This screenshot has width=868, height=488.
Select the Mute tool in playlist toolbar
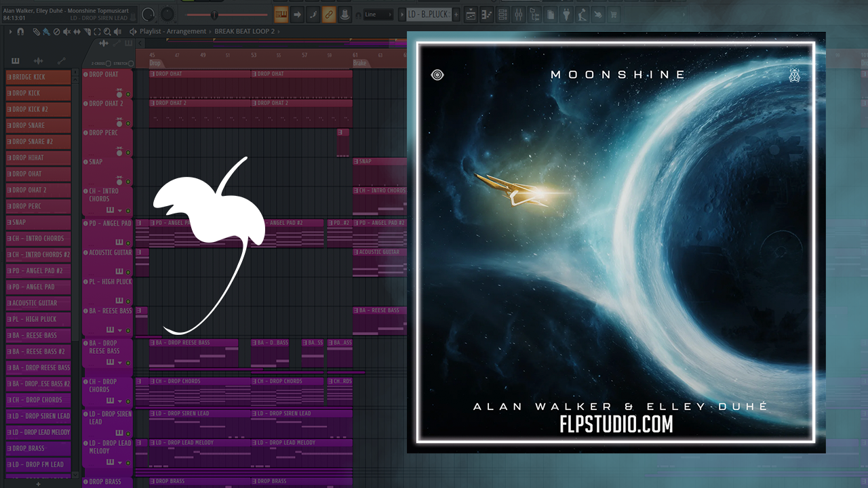66,32
